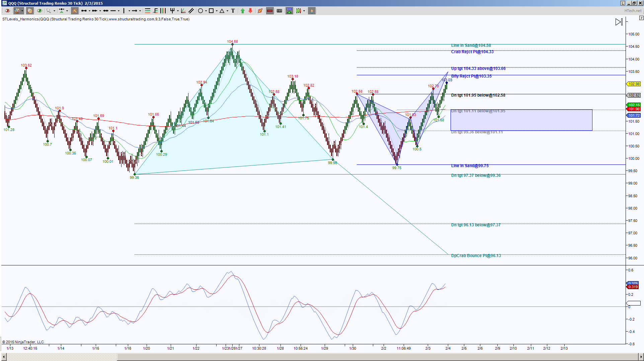
Task: Click the small F box at top right
Action: (x=641, y=18)
